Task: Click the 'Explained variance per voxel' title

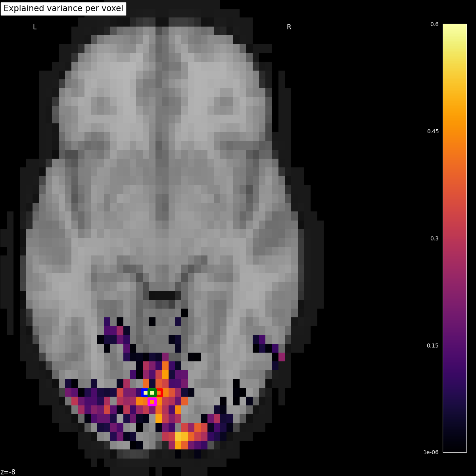Action: (63, 8)
